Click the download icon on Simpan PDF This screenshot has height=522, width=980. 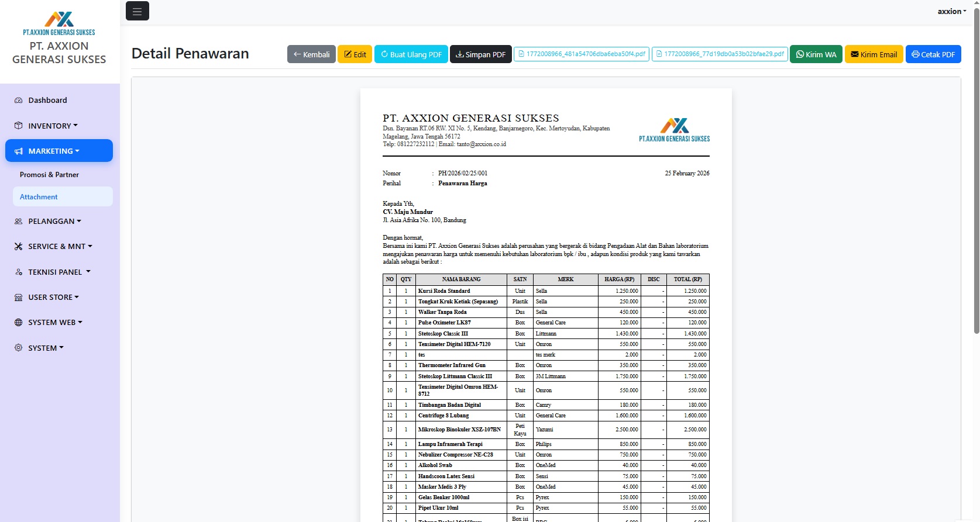point(460,54)
